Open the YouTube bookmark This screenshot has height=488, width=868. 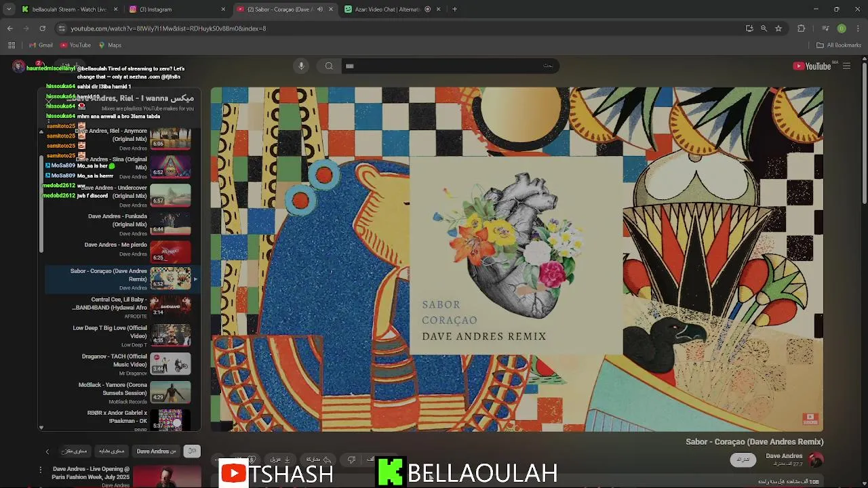tap(75, 45)
